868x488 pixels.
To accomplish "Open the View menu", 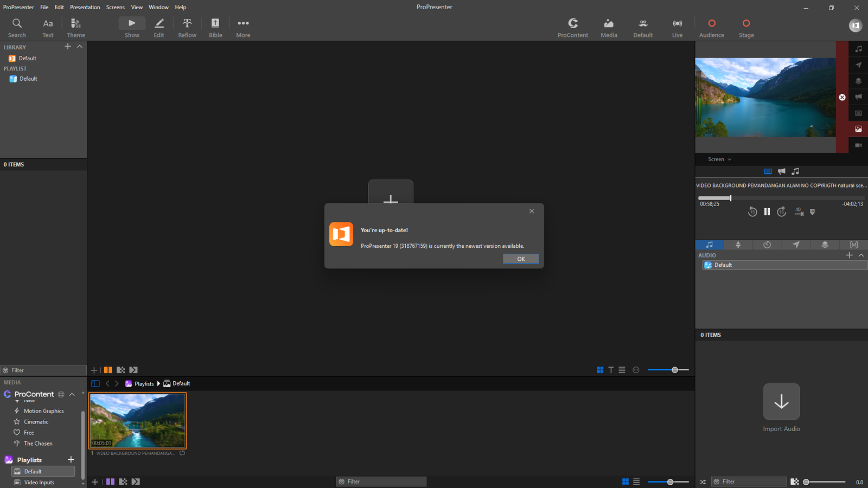I will (137, 7).
